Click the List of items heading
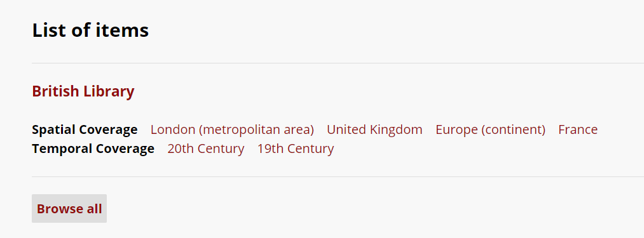The width and height of the screenshot is (644, 238). pos(90,30)
